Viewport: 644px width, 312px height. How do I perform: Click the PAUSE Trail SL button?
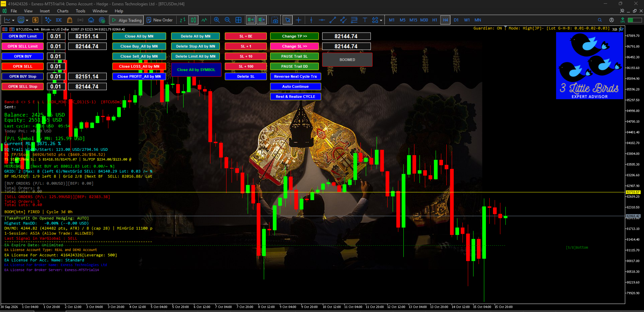point(294,56)
